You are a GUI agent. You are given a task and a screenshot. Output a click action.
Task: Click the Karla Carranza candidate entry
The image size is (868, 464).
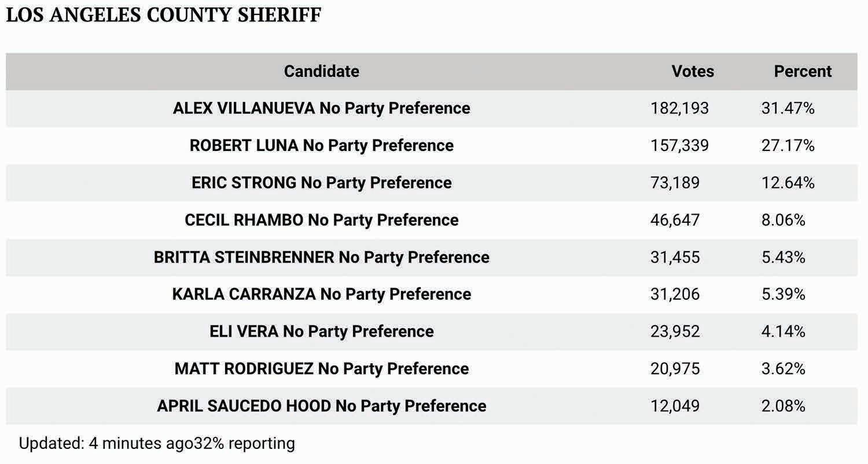point(321,294)
